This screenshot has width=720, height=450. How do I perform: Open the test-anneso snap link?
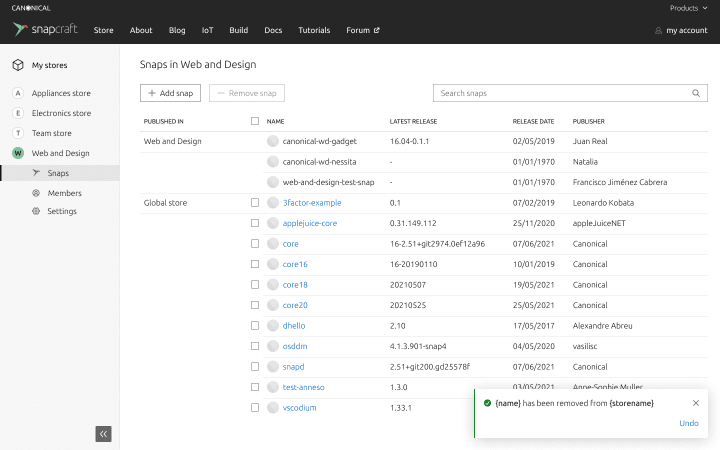pos(303,387)
